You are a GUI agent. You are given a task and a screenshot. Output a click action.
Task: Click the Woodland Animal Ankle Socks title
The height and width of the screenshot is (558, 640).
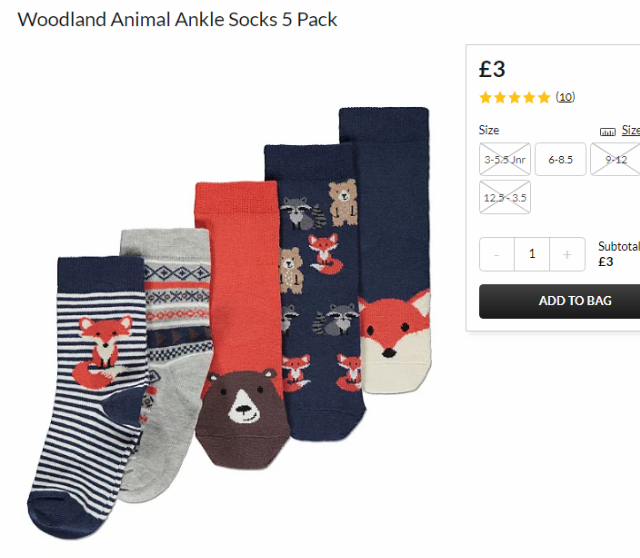point(178,20)
